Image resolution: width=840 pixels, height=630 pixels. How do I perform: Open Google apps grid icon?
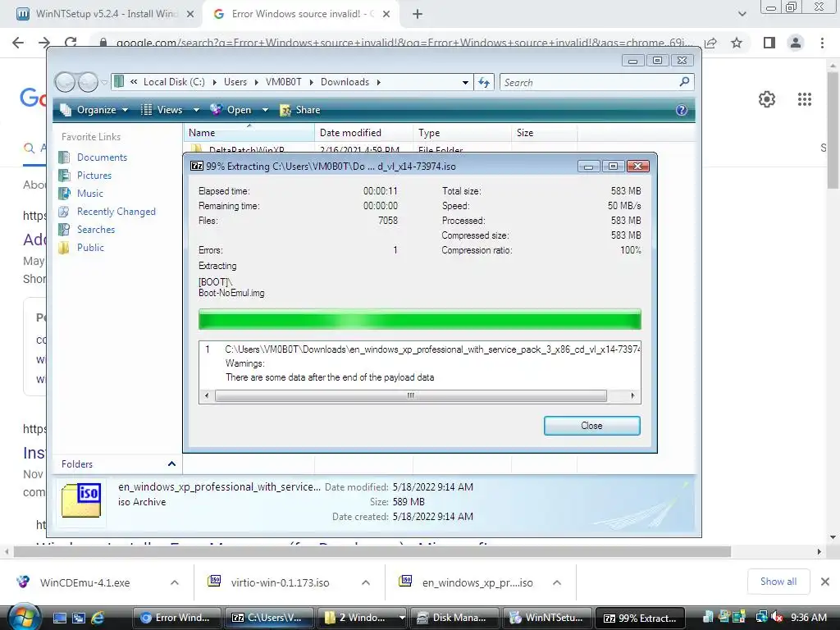(804, 99)
